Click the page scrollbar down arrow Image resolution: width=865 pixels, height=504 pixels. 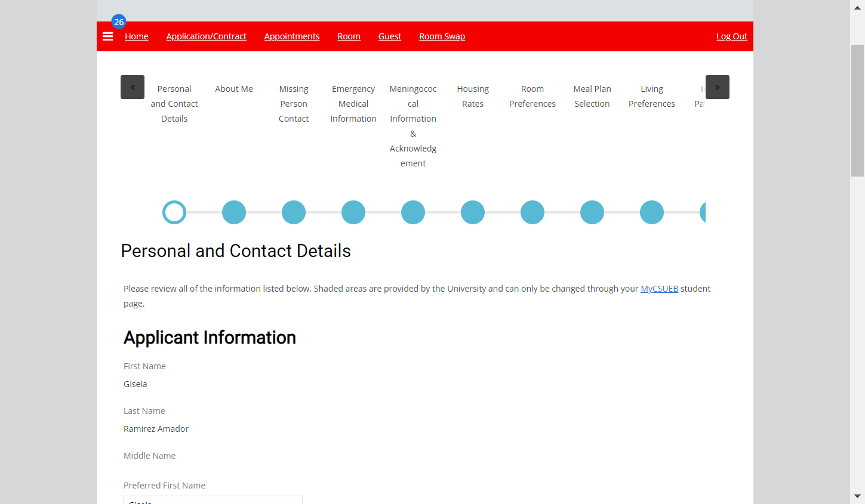click(857, 496)
